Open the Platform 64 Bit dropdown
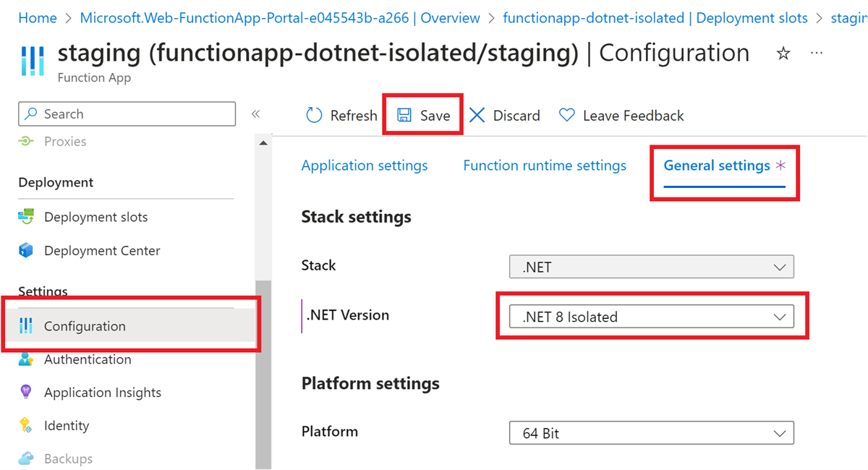This screenshot has width=868, height=470. [x=651, y=433]
